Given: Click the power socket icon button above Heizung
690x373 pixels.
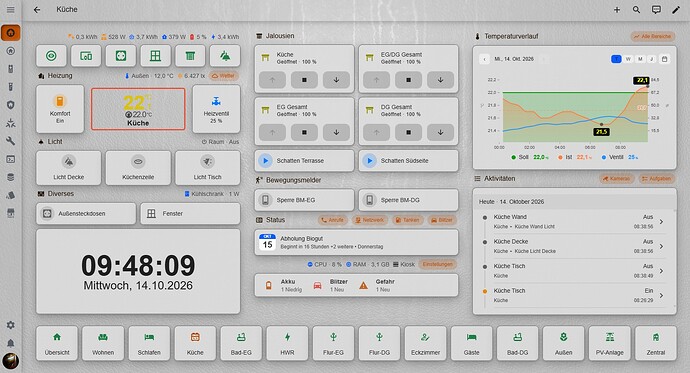Looking at the screenshot, I should 121,56.
